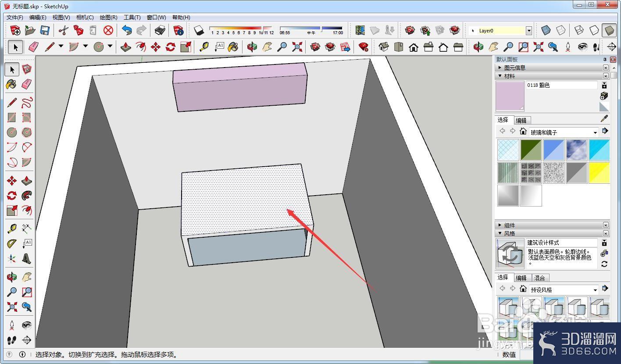Click the materials details arrow button
Viewport: 621px width, 364px height.
point(605,131)
